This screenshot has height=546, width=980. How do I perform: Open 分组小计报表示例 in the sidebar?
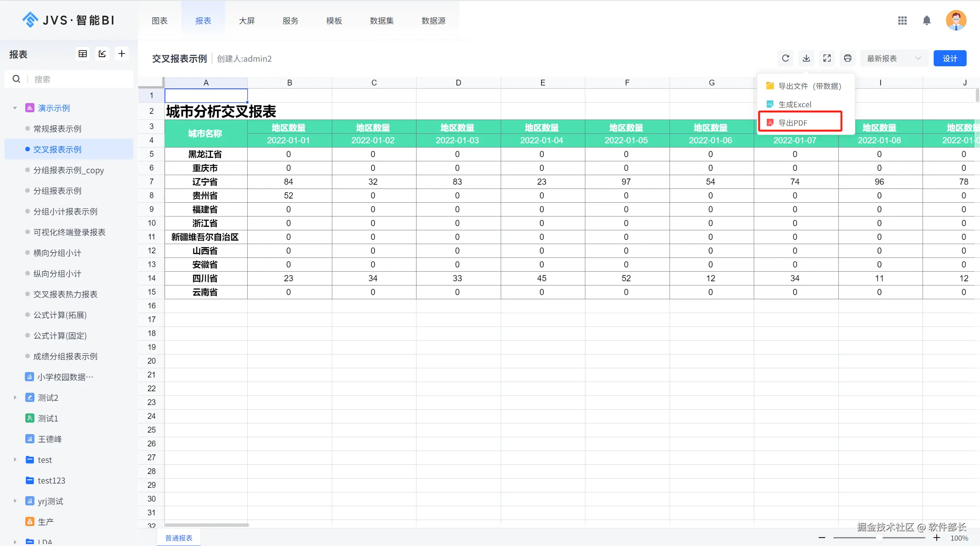[x=65, y=212]
